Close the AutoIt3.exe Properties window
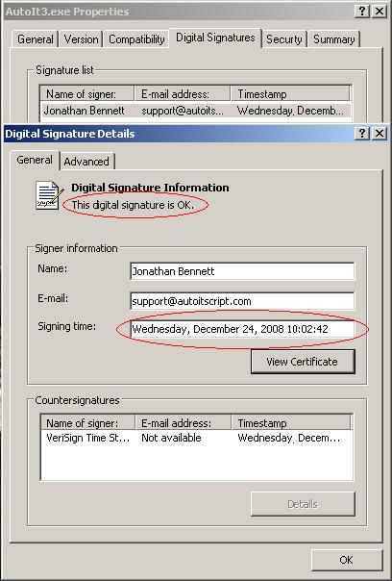Image resolution: width=392 pixels, height=581 pixels. 380,12
